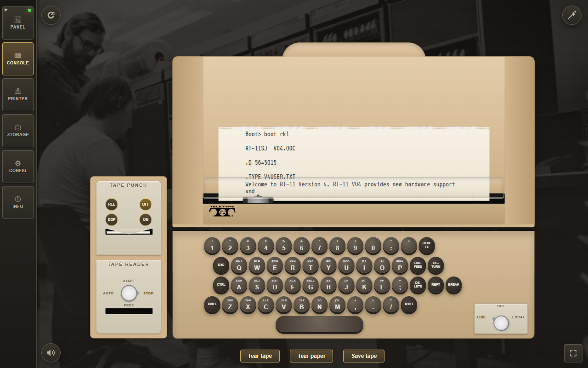Hit the X key
Screen dimensions: 588x368
248,304
